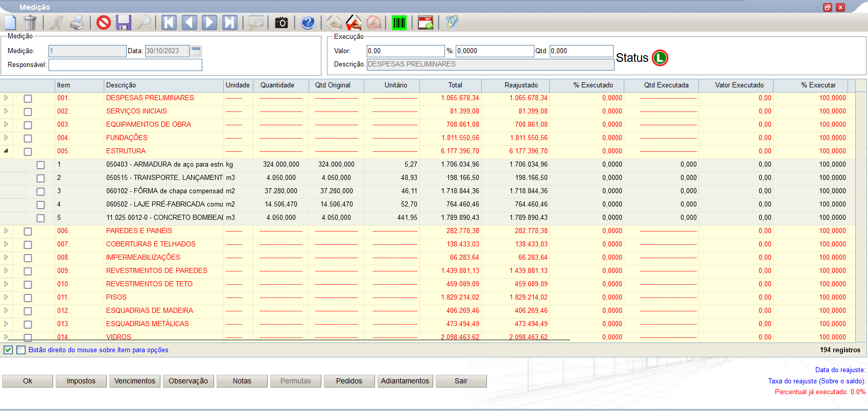Open help with the question mark icon
Image resolution: width=868 pixels, height=411 pixels.
[308, 22]
